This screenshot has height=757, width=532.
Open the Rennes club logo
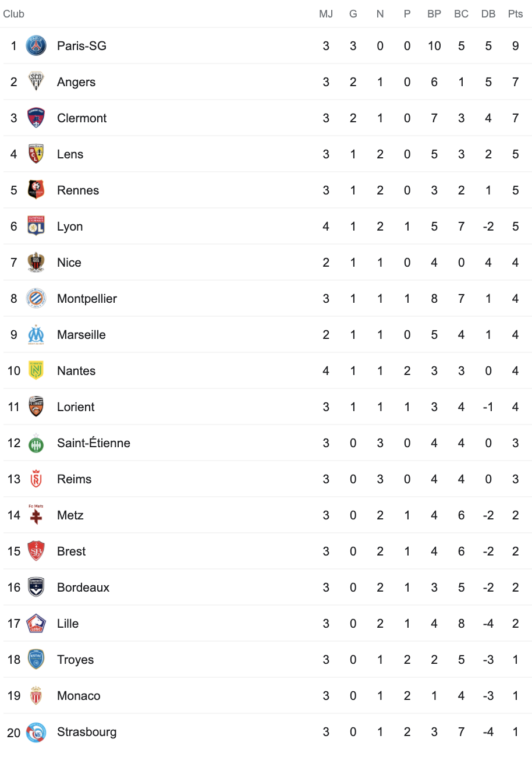36,190
